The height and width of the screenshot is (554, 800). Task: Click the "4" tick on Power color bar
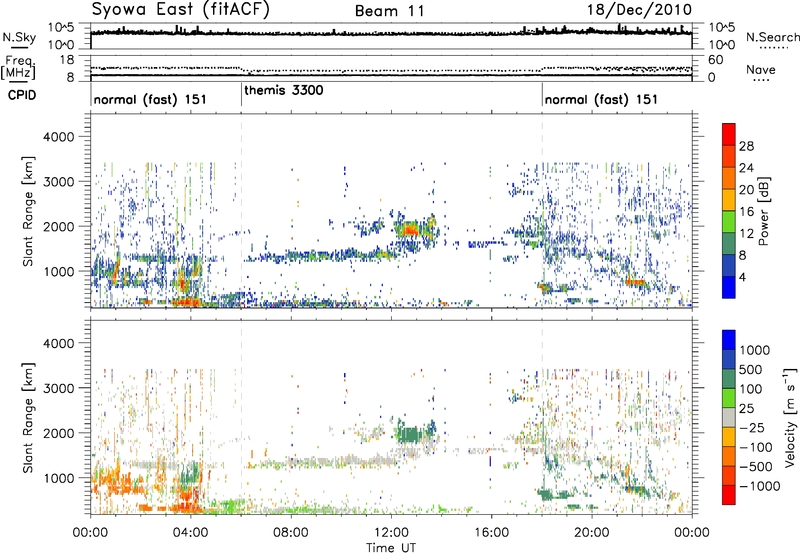click(743, 277)
